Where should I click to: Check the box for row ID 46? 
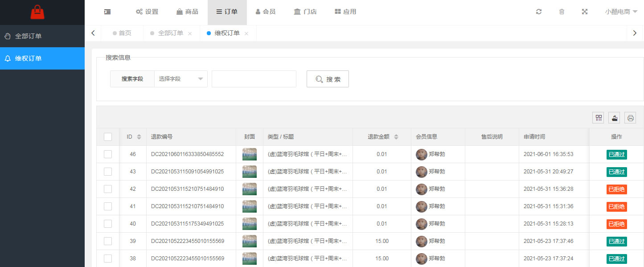108,154
